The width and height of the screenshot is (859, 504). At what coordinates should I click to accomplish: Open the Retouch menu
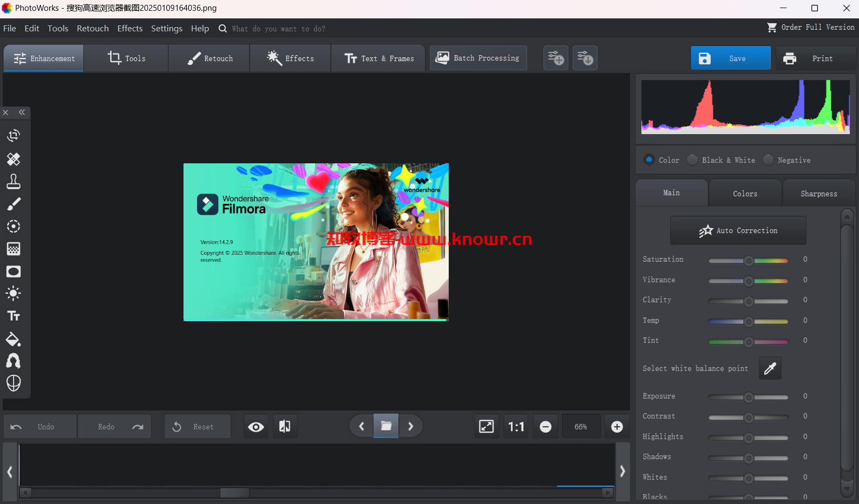tap(93, 28)
